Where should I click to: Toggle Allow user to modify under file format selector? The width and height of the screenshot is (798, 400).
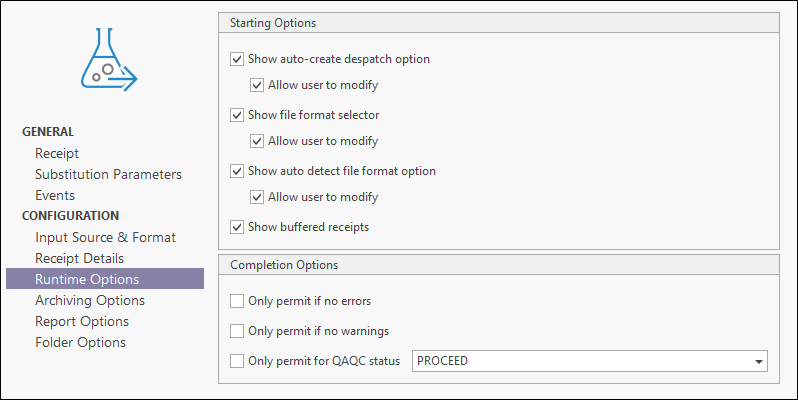click(x=257, y=141)
